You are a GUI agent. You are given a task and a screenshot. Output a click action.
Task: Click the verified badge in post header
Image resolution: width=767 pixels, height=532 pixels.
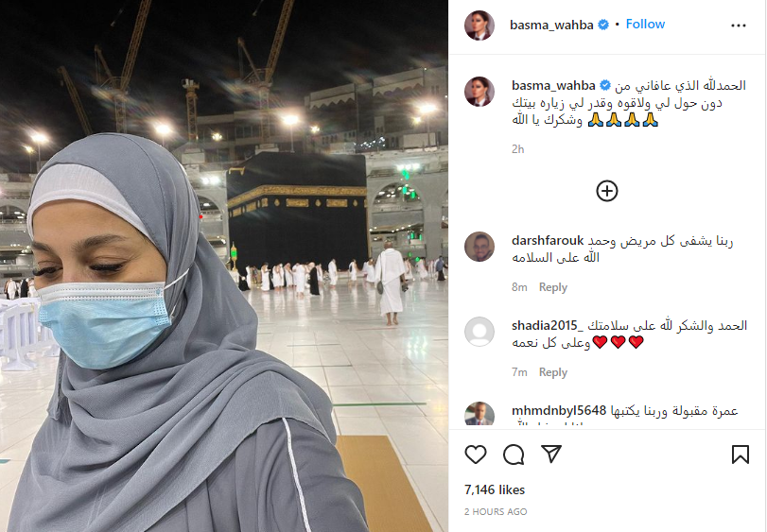click(603, 25)
